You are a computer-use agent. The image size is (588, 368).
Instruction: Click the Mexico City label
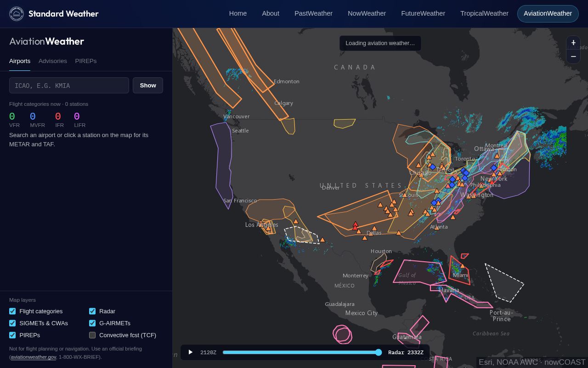(x=362, y=313)
